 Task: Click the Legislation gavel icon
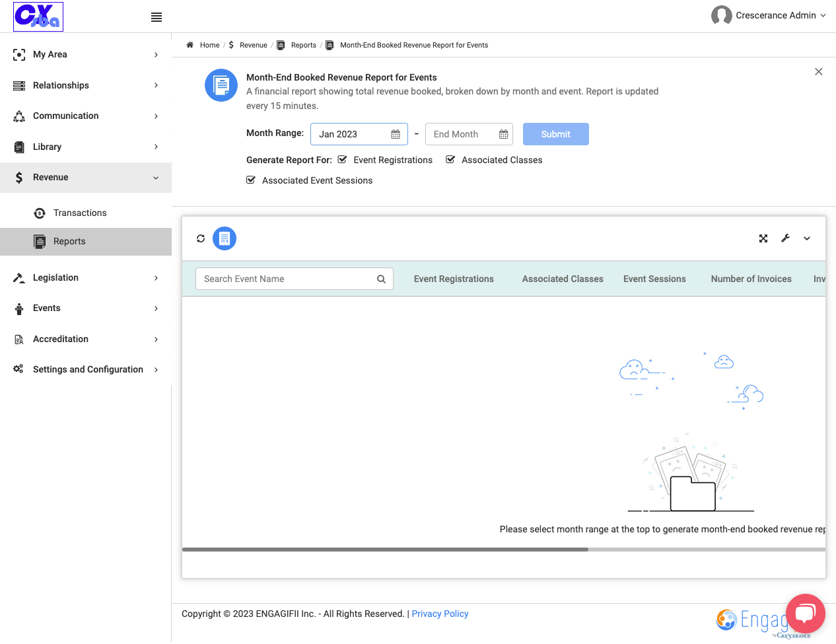pos(19,278)
